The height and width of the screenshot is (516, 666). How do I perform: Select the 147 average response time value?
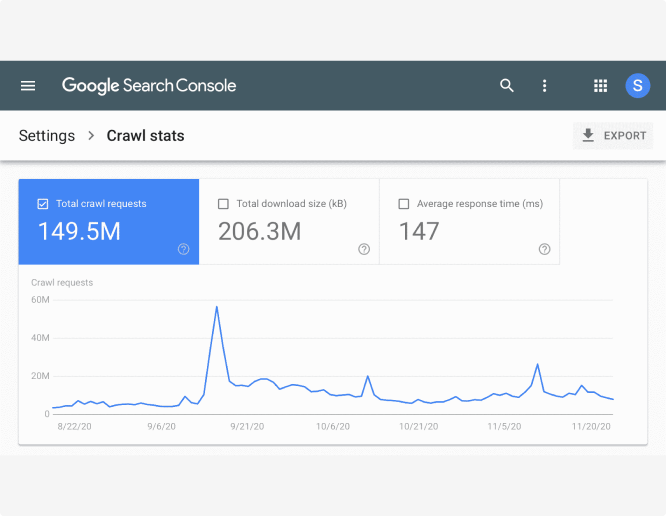pos(418,232)
